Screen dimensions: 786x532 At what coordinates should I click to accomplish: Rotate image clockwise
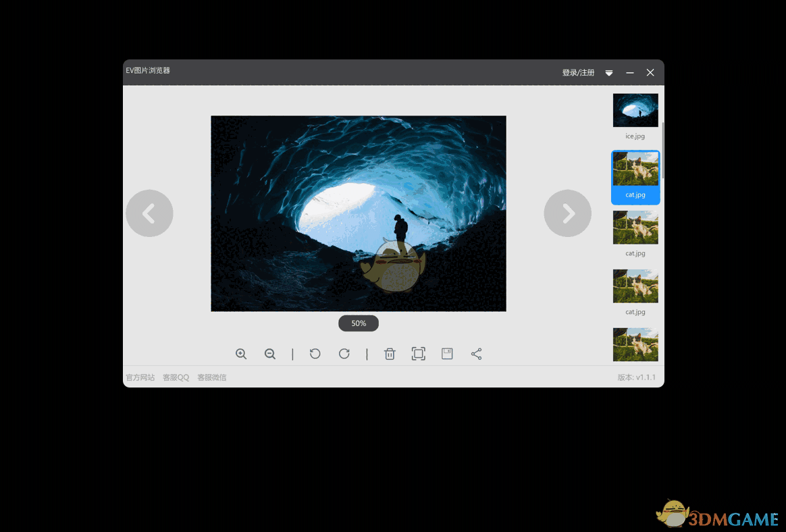coord(344,354)
